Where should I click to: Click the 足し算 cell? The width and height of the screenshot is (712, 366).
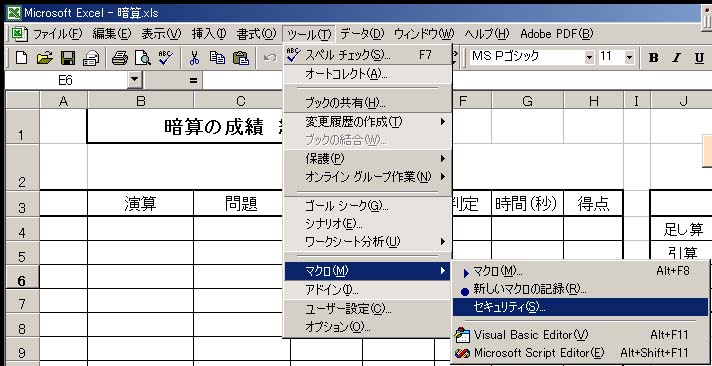(x=683, y=230)
